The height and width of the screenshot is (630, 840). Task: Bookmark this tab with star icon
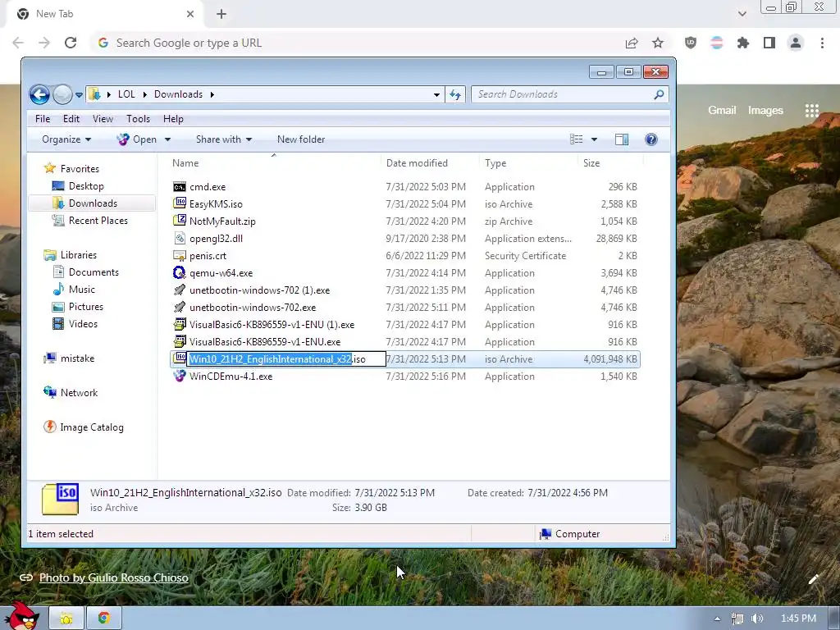(x=657, y=43)
